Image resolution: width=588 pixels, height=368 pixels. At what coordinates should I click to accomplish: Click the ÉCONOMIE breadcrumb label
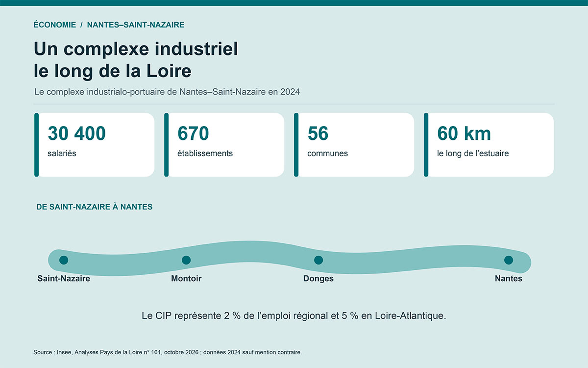54,25
